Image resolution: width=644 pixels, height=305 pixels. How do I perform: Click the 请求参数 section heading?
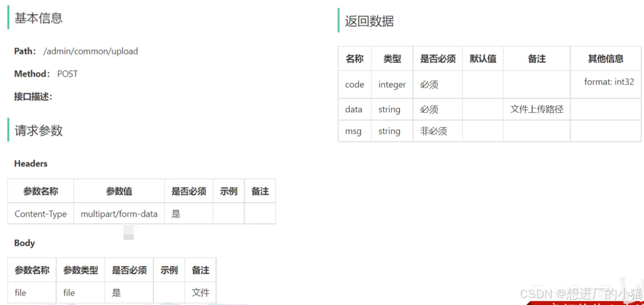click(38, 130)
